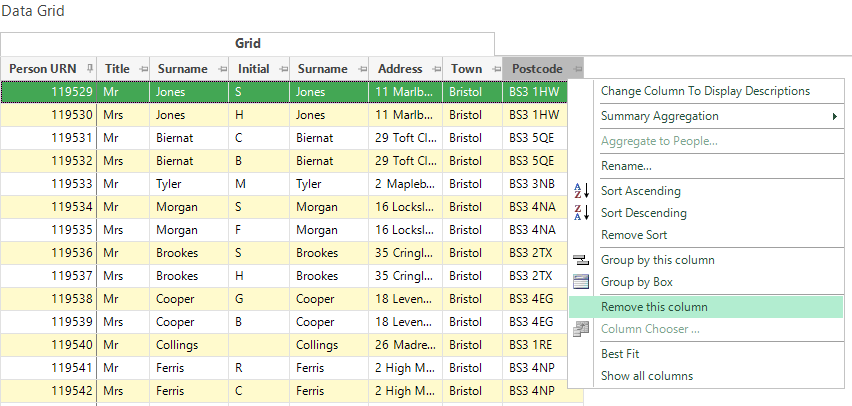Click the Column Chooser icon
The width and height of the screenshot is (852, 406).
[x=581, y=329]
